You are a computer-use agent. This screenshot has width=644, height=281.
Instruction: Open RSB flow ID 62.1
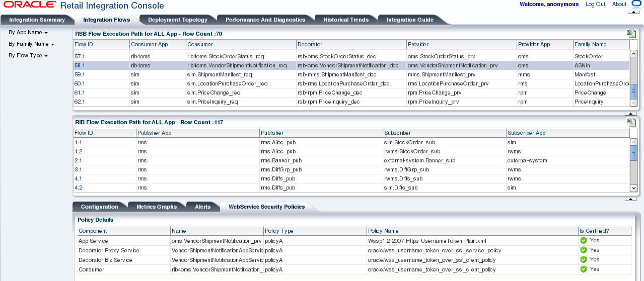point(80,102)
